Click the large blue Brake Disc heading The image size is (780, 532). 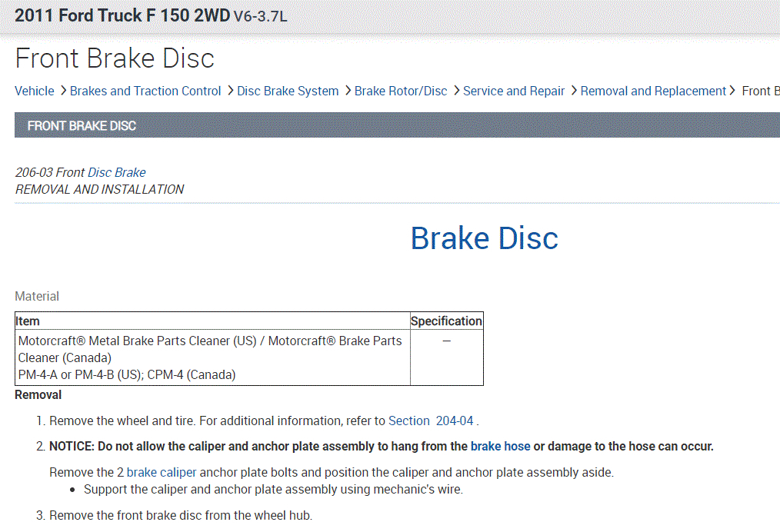[484, 238]
